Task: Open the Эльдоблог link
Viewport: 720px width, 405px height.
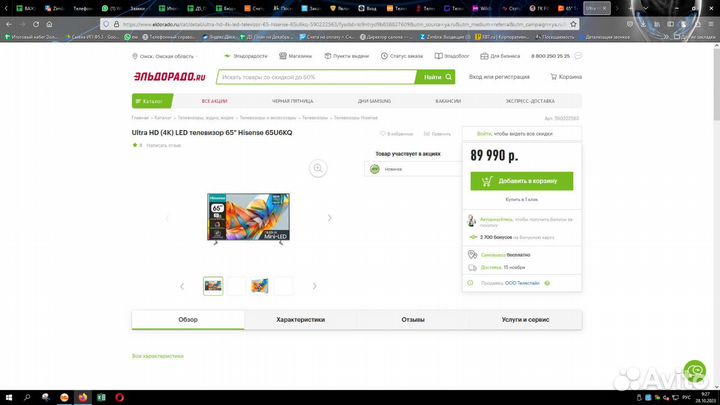Action: click(452, 56)
